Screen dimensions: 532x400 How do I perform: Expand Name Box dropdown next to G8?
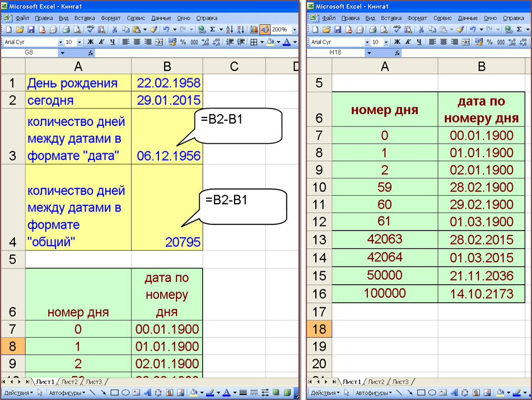[62, 53]
